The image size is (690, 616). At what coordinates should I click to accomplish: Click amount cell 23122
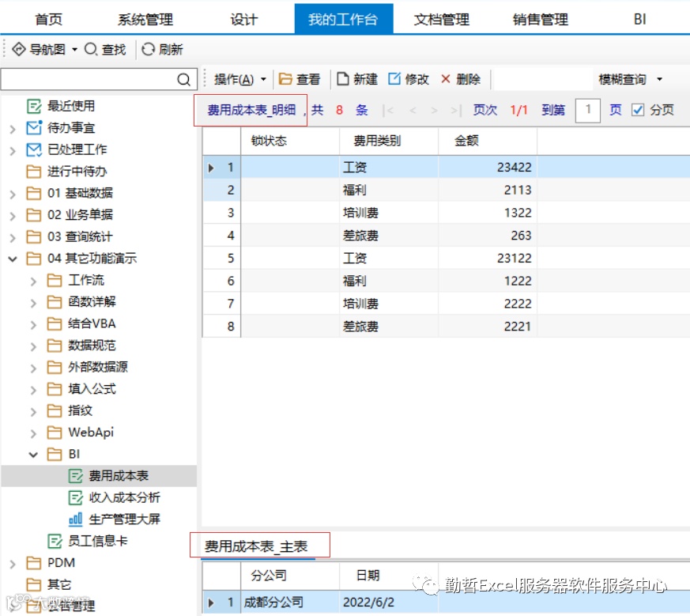click(x=487, y=258)
